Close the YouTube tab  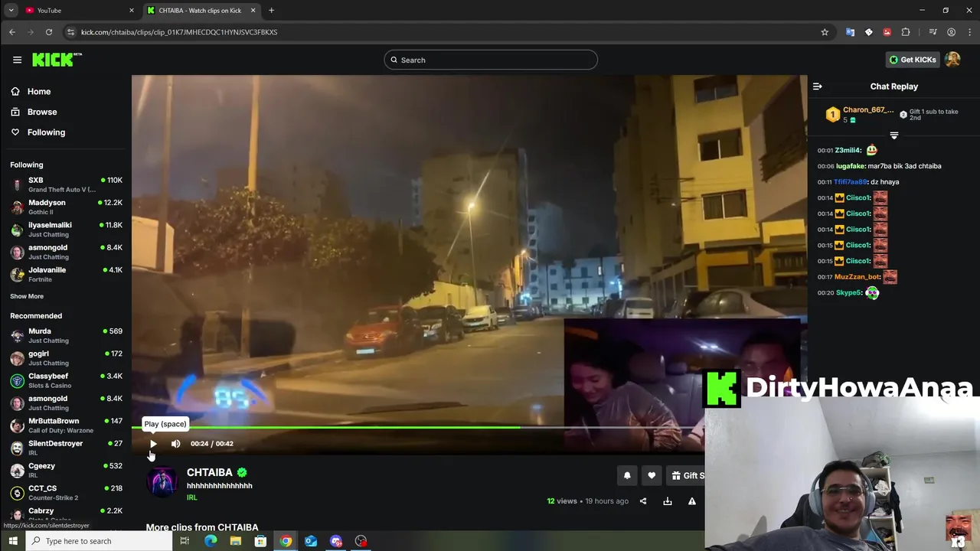tap(132, 11)
